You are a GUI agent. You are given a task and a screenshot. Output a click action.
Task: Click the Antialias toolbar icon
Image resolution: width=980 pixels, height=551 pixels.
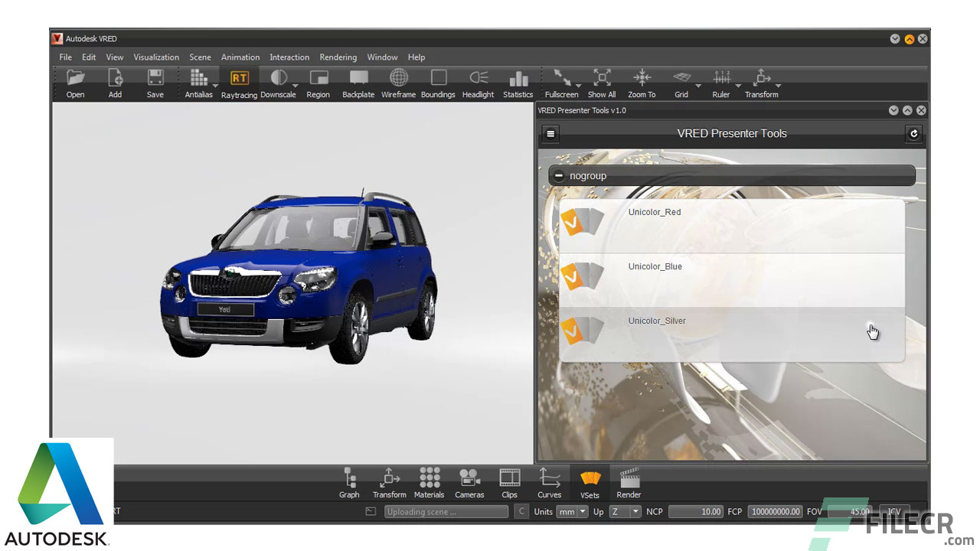pos(198,77)
